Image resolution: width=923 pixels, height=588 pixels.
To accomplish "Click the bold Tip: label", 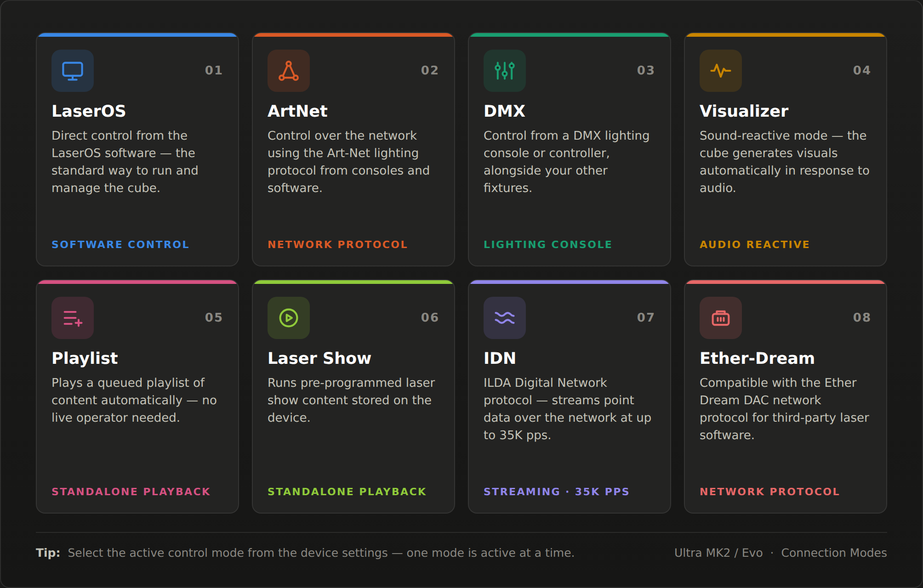I will point(48,553).
